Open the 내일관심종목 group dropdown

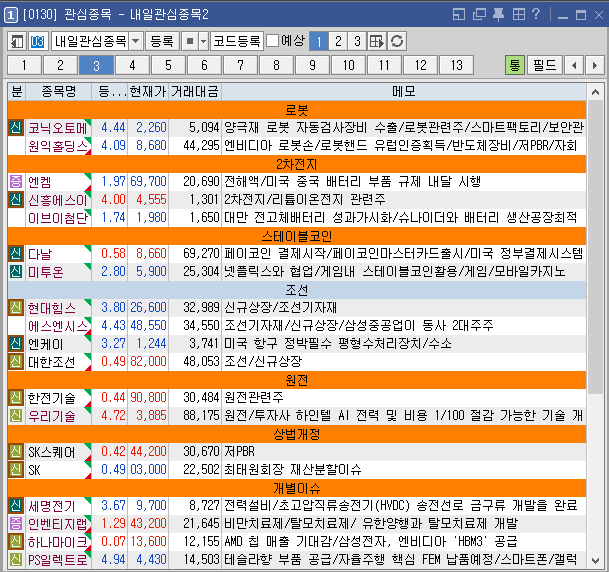136,41
